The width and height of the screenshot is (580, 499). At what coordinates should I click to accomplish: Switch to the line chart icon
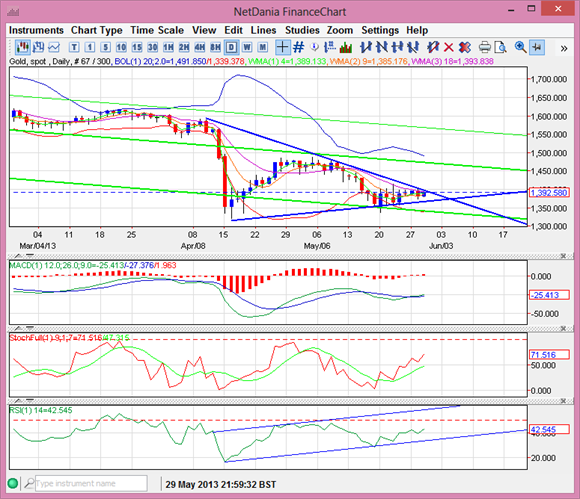tap(54, 47)
